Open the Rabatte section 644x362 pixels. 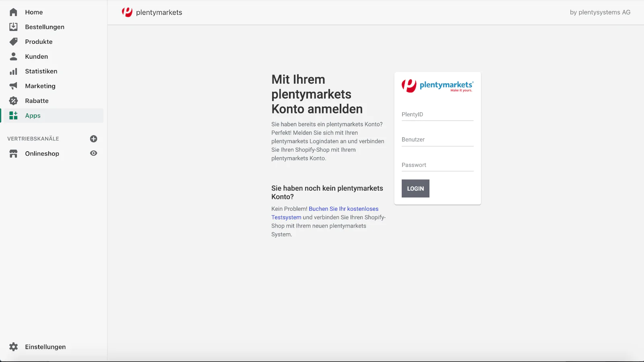coord(37,101)
